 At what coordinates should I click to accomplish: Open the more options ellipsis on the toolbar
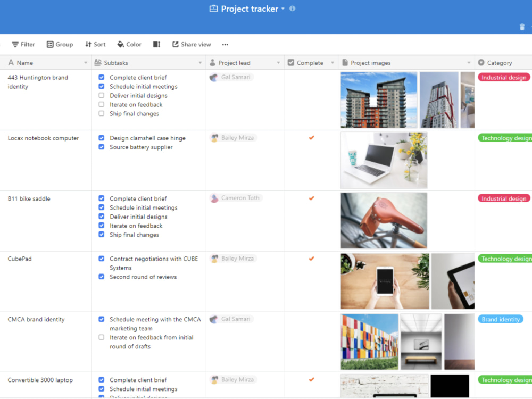click(226, 44)
